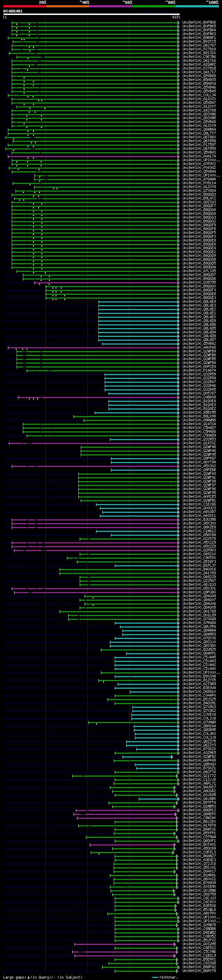The width and height of the screenshot is (222, 980).
Task: Choose the UniRef100_P27818 hit
Action: 199,68
